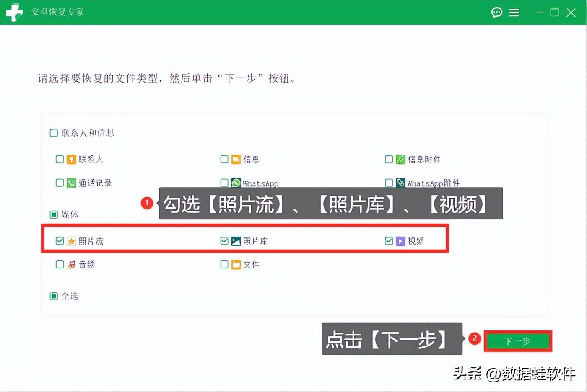Open the feedback chat bubble icon
The height and width of the screenshot is (392, 587).
(497, 13)
